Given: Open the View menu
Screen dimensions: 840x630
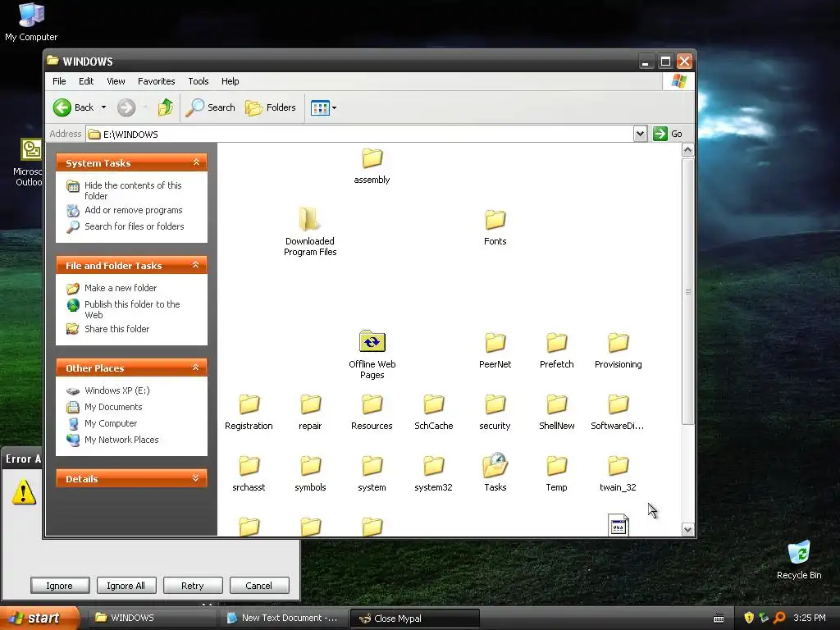Looking at the screenshot, I should point(116,81).
